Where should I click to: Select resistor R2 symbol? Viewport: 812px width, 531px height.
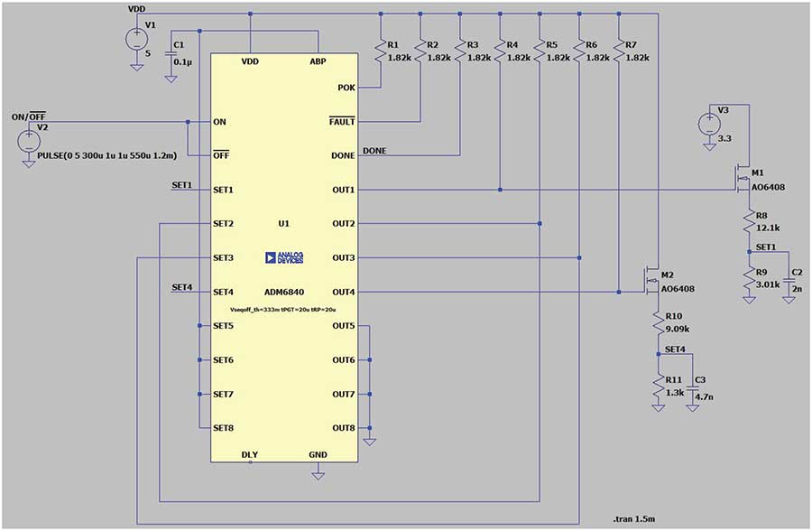(x=420, y=51)
